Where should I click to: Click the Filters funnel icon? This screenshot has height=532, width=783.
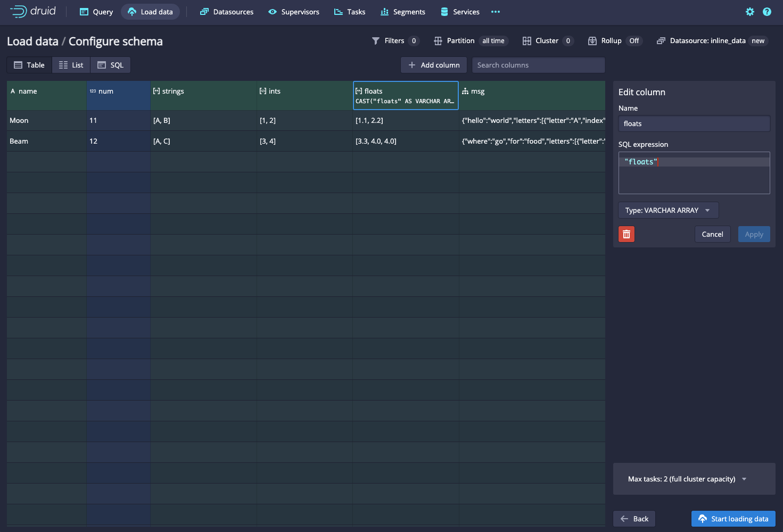coord(376,41)
